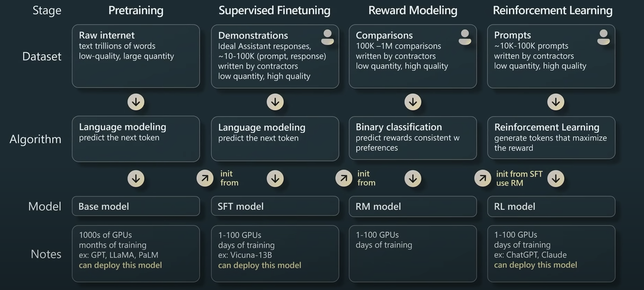The image size is (644, 290).
Task: Click the down arrow directly above the SFT model box
Action: (x=275, y=179)
